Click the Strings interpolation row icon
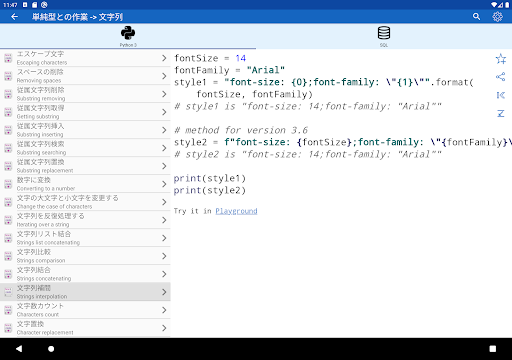This screenshot has width=512, height=360. [8, 292]
